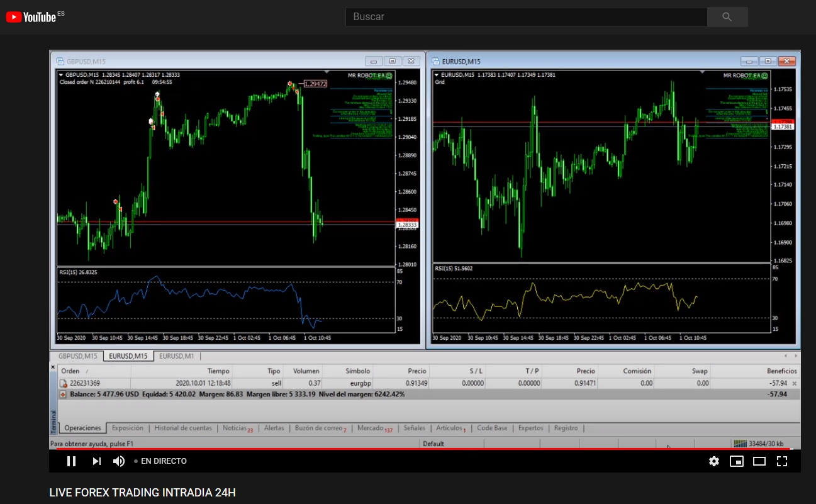Select EURUSD,M1 chart tab

[176, 356]
